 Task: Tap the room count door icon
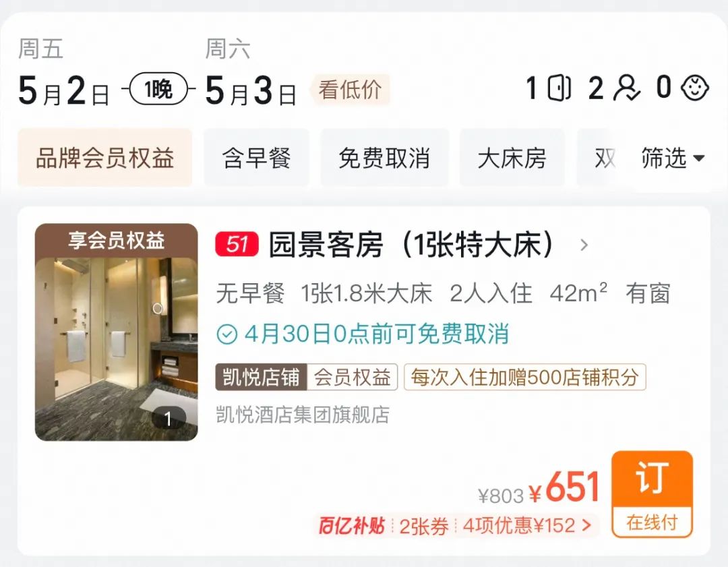(x=559, y=88)
